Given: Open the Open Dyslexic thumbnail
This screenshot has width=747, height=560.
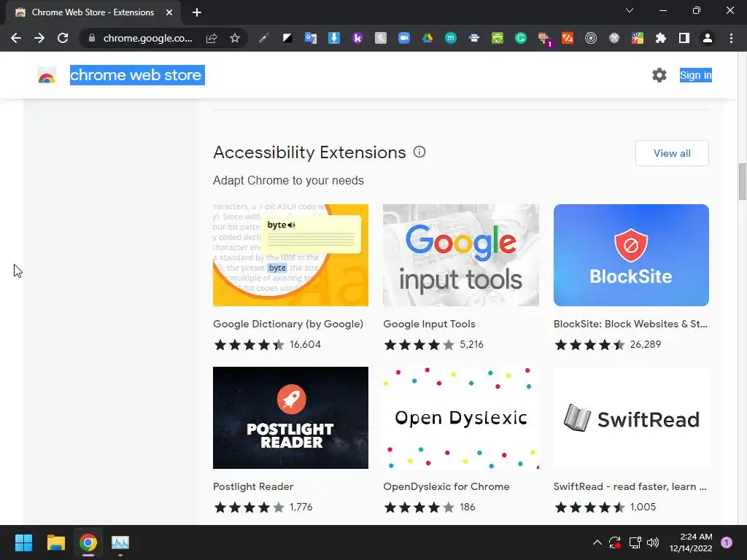Looking at the screenshot, I should click(x=461, y=418).
